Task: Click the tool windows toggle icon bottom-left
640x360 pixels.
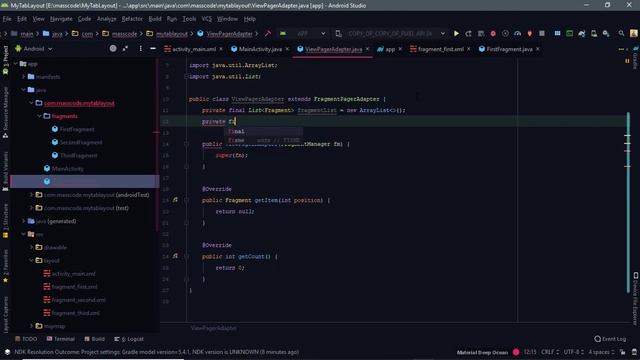Action: point(7,352)
